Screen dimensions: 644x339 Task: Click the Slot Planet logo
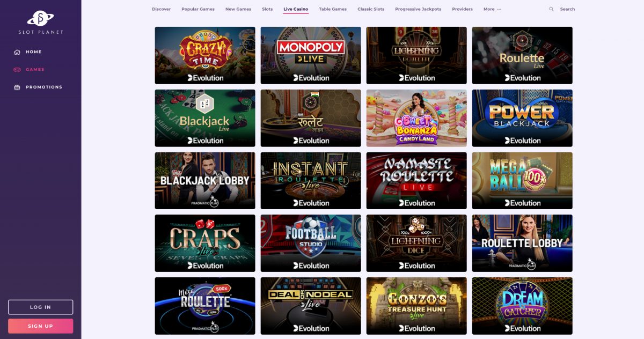(x=40, y=22)
